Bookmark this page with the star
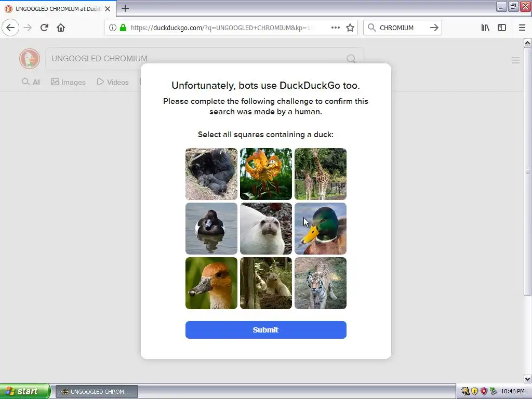Screen dimensions: 532x399 [350, 28]
